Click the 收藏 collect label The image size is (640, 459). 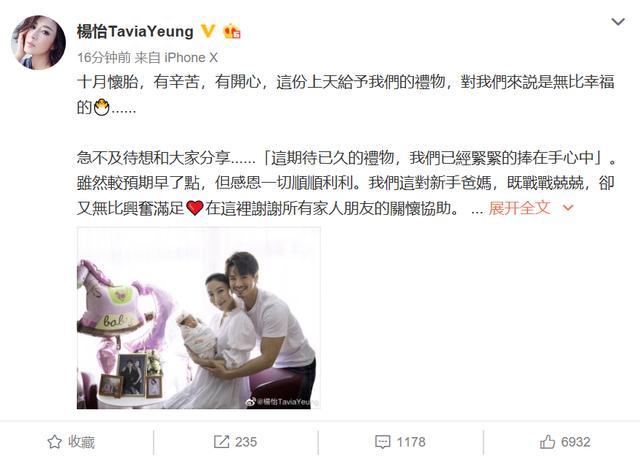coord(81,442)
